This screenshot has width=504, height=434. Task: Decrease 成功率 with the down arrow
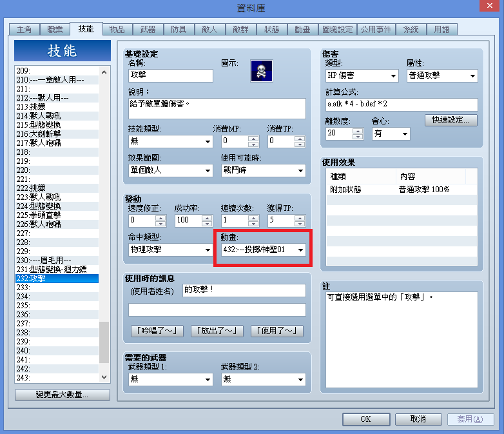point(207,224)
